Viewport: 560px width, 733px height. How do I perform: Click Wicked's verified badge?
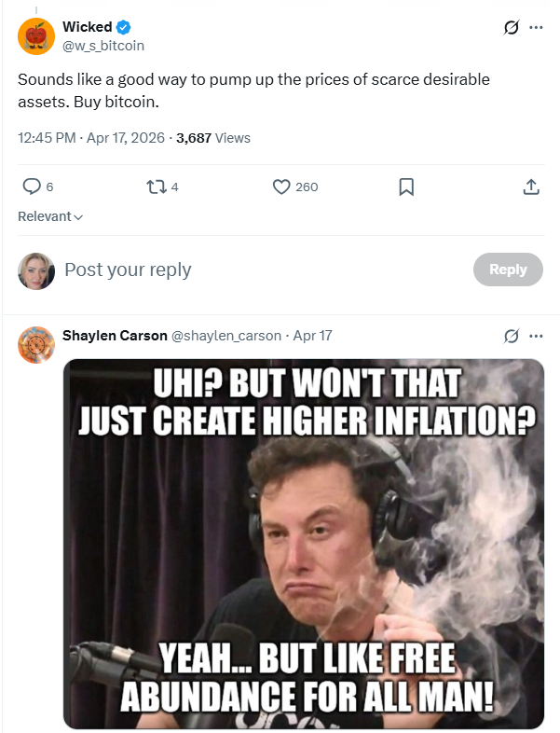coord(123,27)
